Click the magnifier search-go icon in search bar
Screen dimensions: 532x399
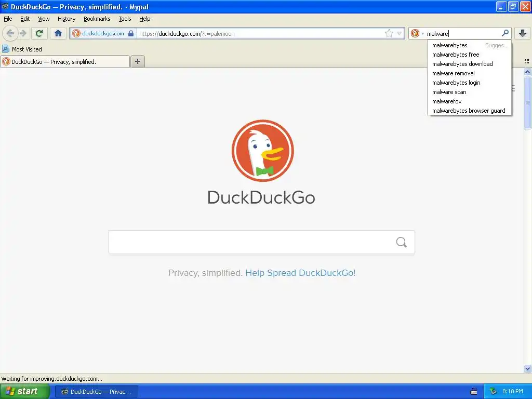[x=505, y=33]
